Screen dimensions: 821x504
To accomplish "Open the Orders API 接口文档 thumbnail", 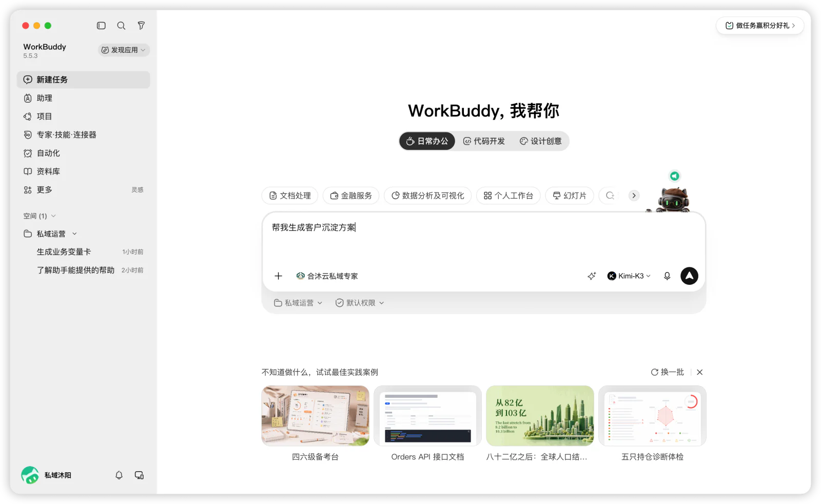I will [428, 416].
